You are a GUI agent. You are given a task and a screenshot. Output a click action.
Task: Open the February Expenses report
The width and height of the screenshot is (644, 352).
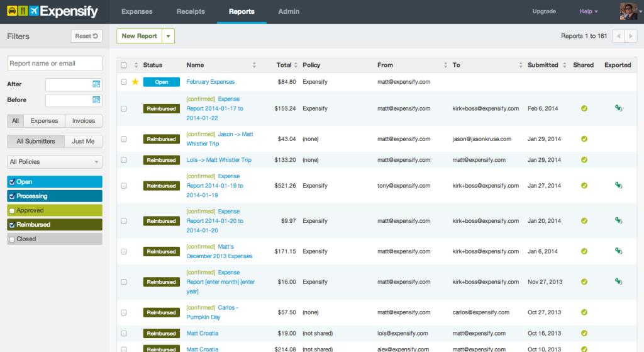click(x=211, y=82)
